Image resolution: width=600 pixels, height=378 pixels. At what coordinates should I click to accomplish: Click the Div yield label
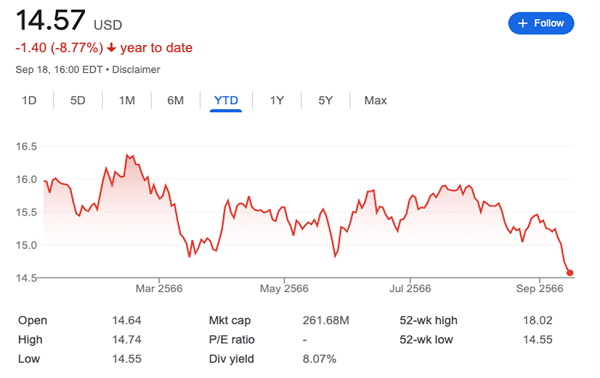231,359
